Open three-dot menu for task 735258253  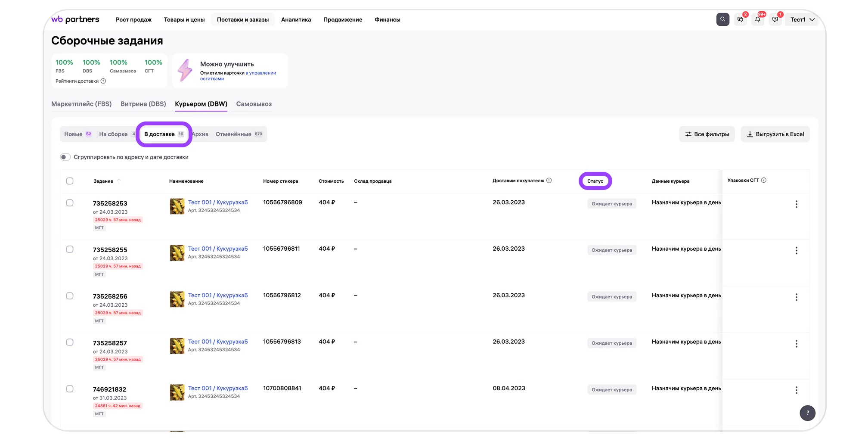(796, 204)
